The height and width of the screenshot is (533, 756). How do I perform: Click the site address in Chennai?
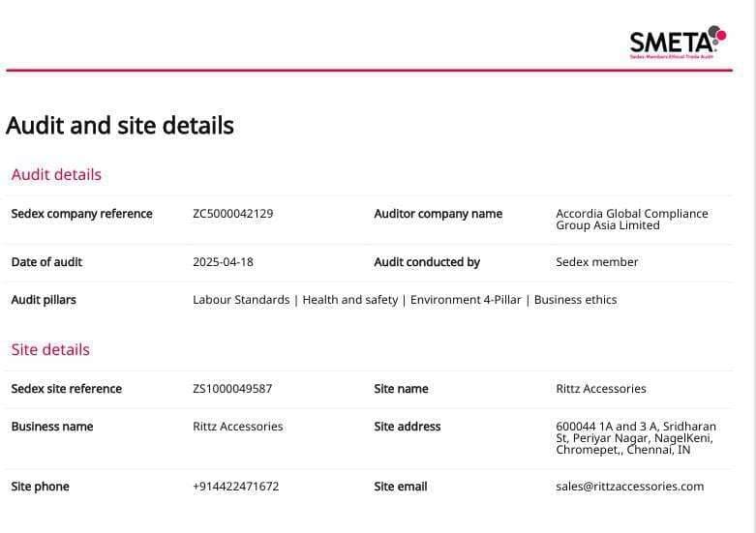pyautogui.click(x=635, y=438)
